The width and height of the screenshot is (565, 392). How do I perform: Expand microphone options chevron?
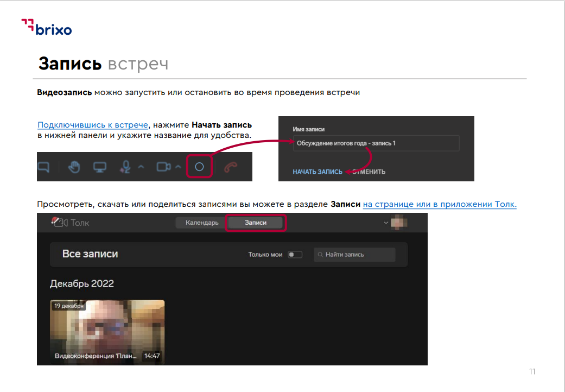coord(141,167)
